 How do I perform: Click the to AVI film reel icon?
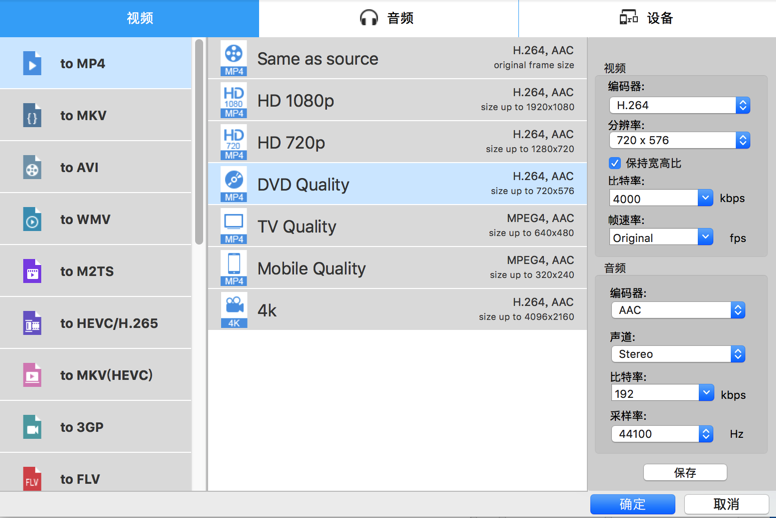click(32, 167)
